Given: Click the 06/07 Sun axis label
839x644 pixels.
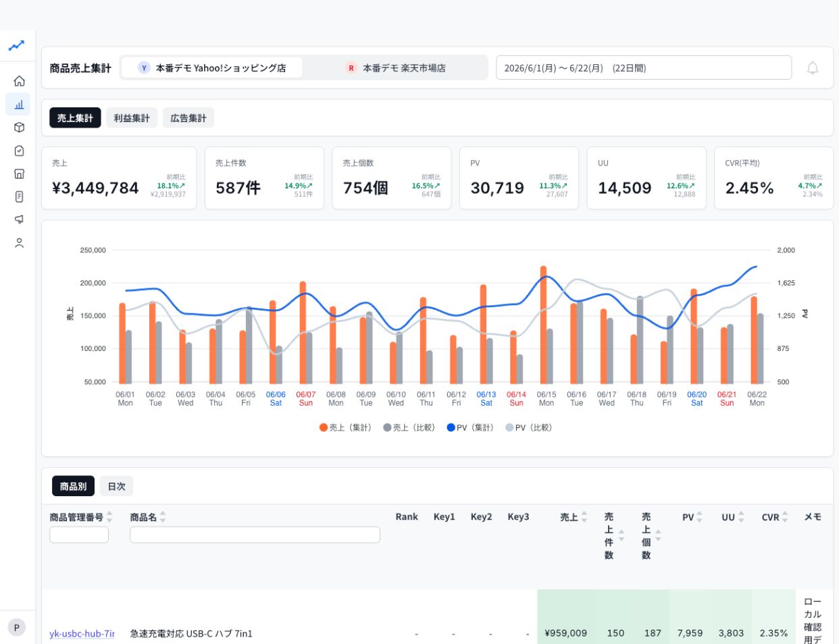Looking at the screenshot, I should [305, 398].
